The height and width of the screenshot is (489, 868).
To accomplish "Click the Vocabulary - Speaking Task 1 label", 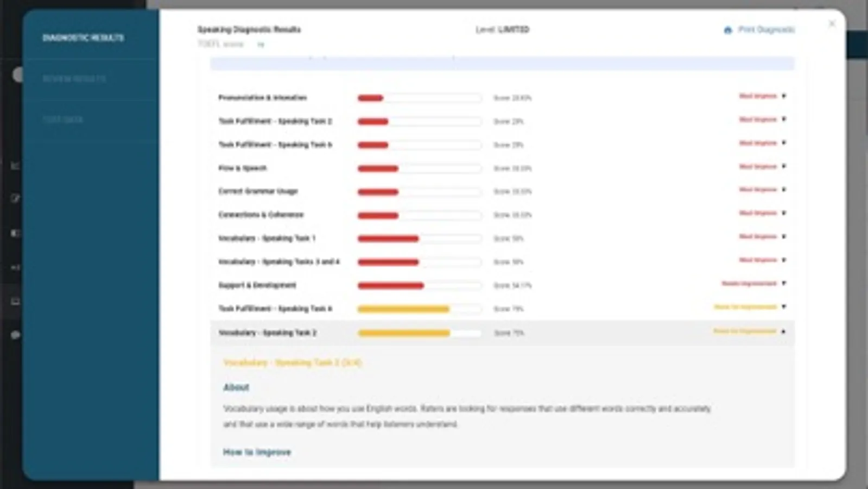I will pyautogui.click(x=267, y=238).
